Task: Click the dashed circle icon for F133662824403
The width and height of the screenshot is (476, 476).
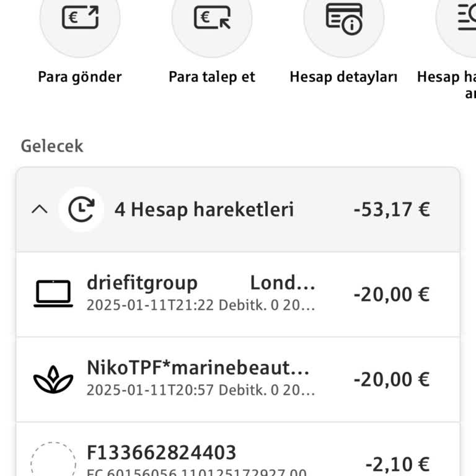Action: (53, 462)
